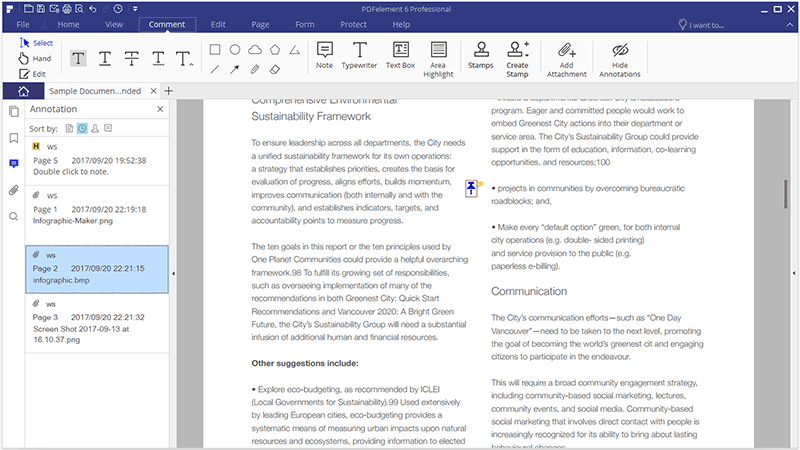Close the Sample Document tab
Viewport: 800px width, 450px height.
154,91
